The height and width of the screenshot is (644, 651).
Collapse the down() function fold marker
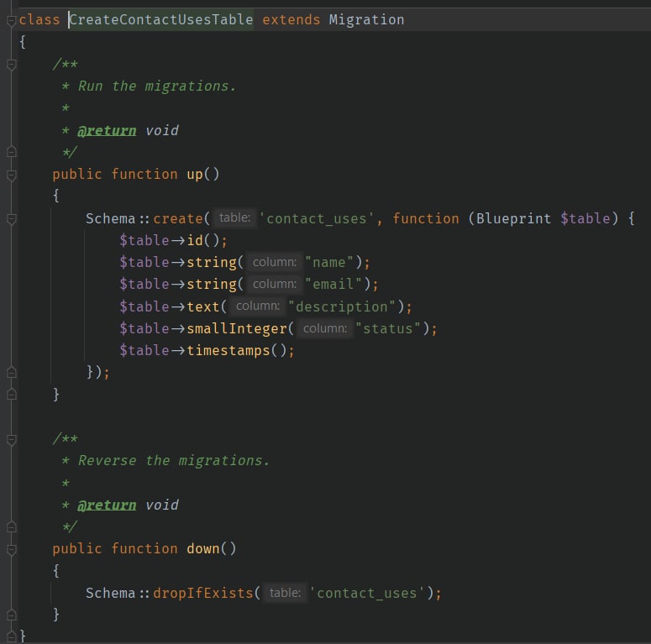click(12, 550)
